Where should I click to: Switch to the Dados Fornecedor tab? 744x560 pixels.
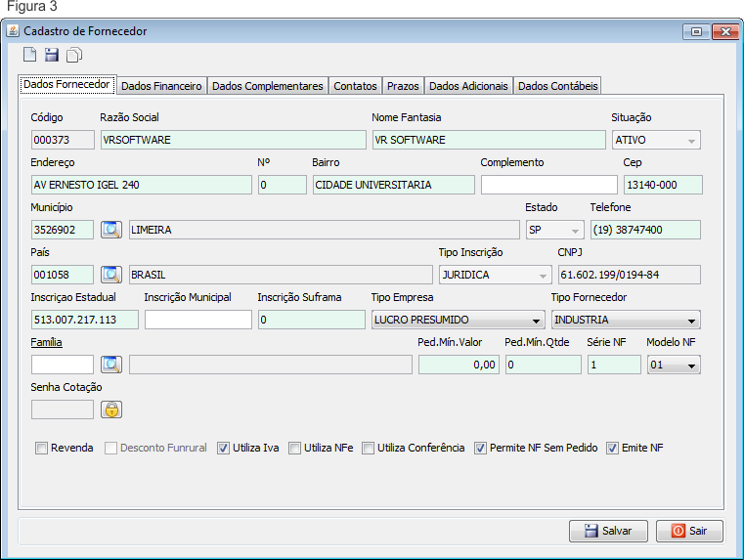[x=66, y=84]
